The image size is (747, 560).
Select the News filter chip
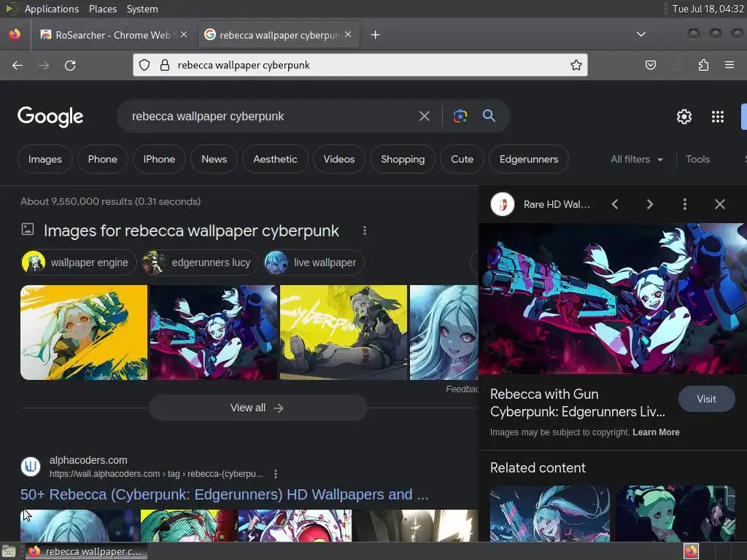tap(214, 159)
